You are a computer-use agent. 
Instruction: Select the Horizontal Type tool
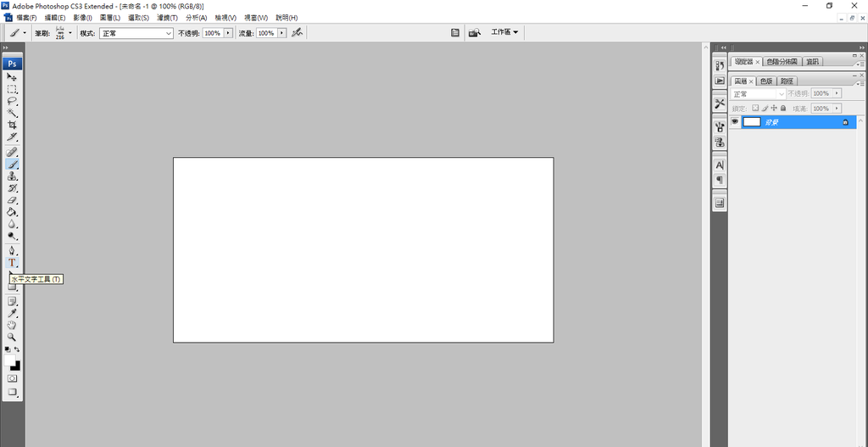[12, 263]
